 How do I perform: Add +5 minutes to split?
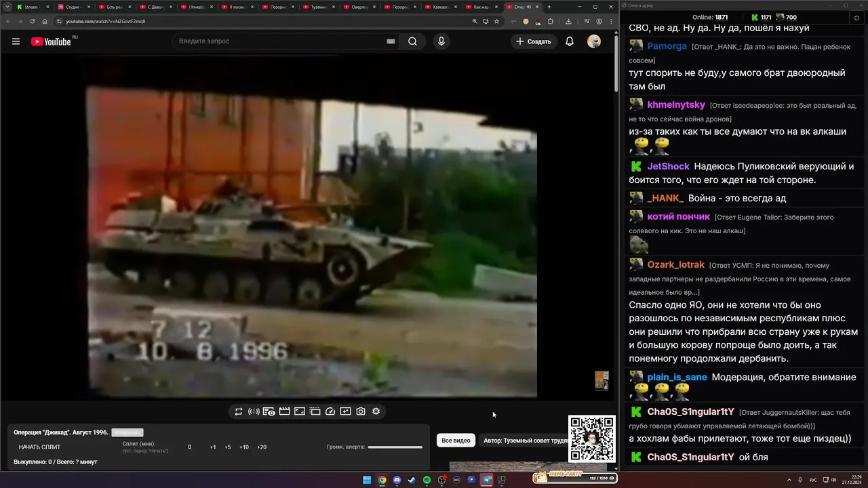pyautogui.click(x=228, y=447)
